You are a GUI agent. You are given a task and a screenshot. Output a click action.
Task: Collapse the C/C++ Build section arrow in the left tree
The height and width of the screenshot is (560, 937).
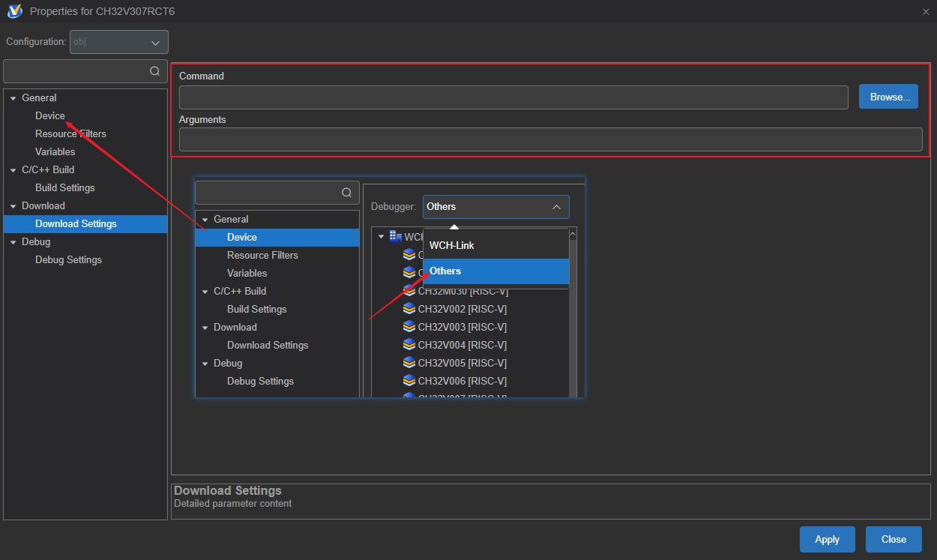coord(13,170)
